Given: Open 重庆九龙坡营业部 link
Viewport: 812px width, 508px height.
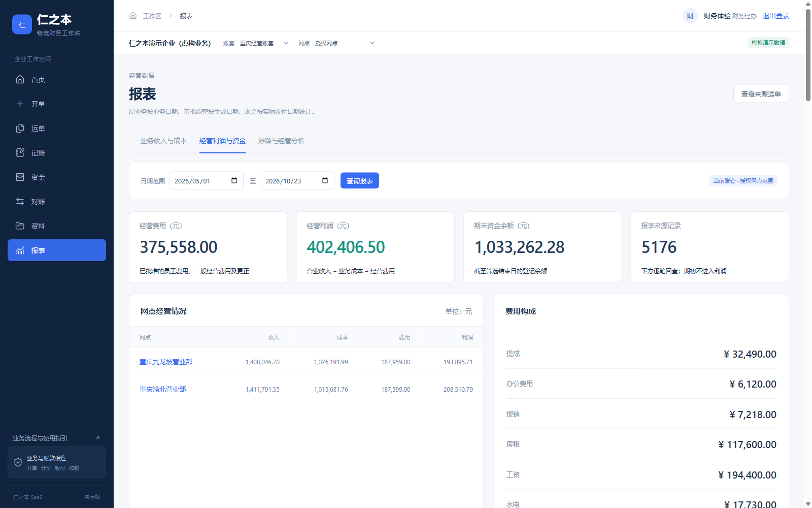Looking at the screenshot, I should click(x=166, y=362).
